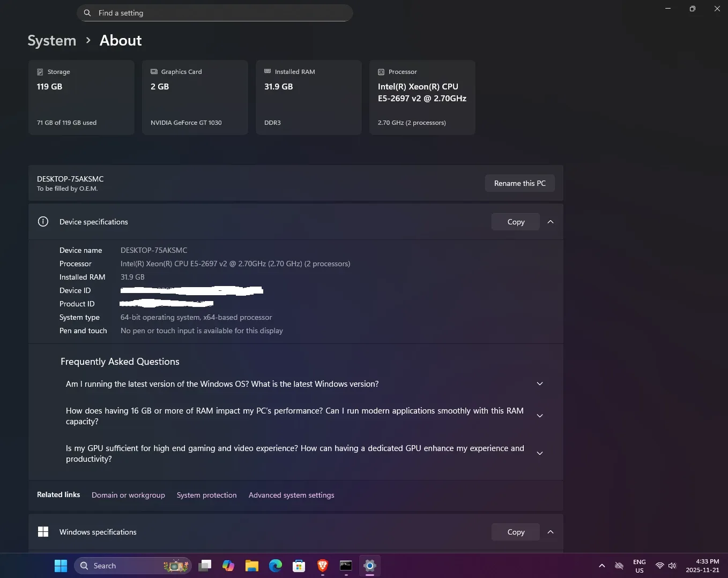The width and height of the screenshot is (728, 578).
Task: Click Rename this PC button
Action: tap(519, 183)
